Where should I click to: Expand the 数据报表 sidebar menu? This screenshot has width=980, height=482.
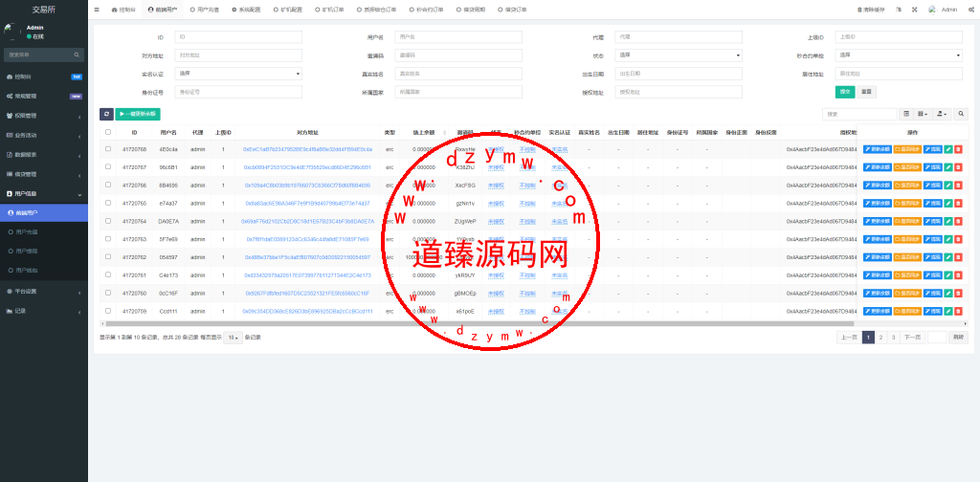click(44, 155)
